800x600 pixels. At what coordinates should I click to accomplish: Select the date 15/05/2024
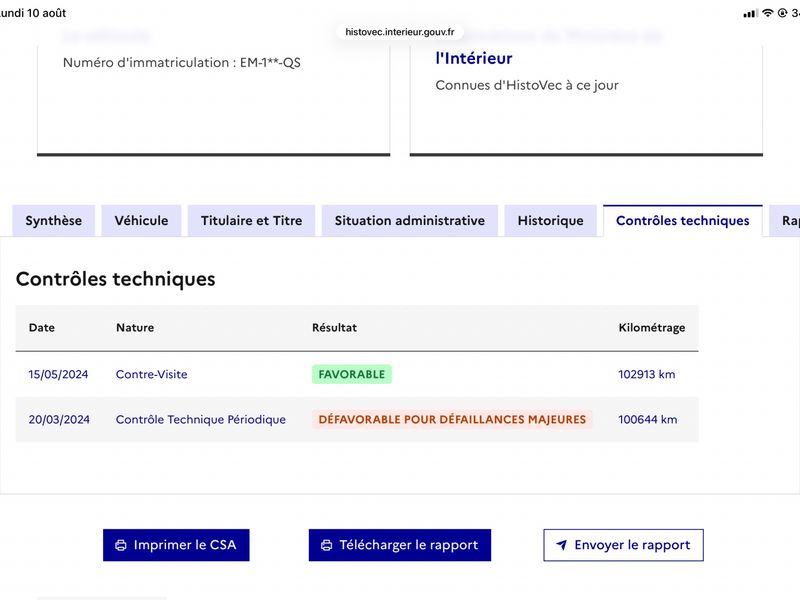[x=58, y=374]
